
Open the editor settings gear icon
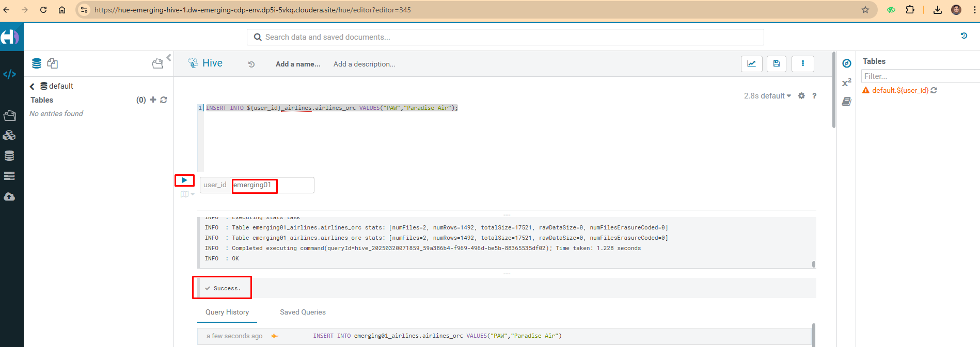[x=801, y=96]
